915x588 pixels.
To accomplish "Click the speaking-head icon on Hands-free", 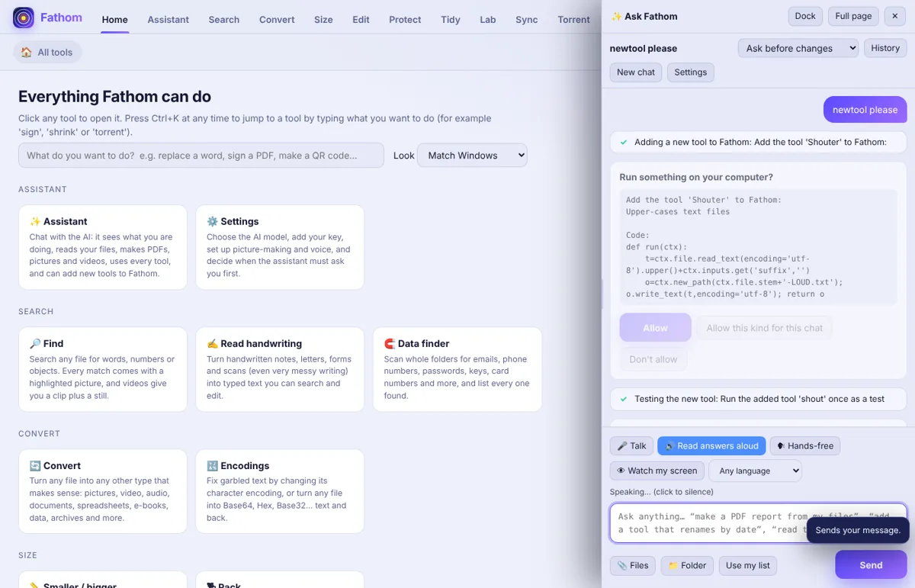I will tap(781, 446).
